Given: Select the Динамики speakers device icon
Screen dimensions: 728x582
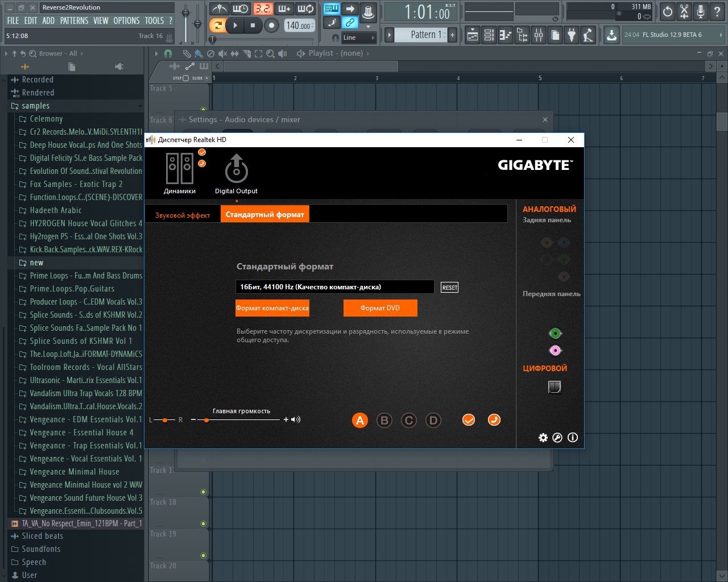Looking at the screenshot, I should pyautogui.click(x=180, y=173).
